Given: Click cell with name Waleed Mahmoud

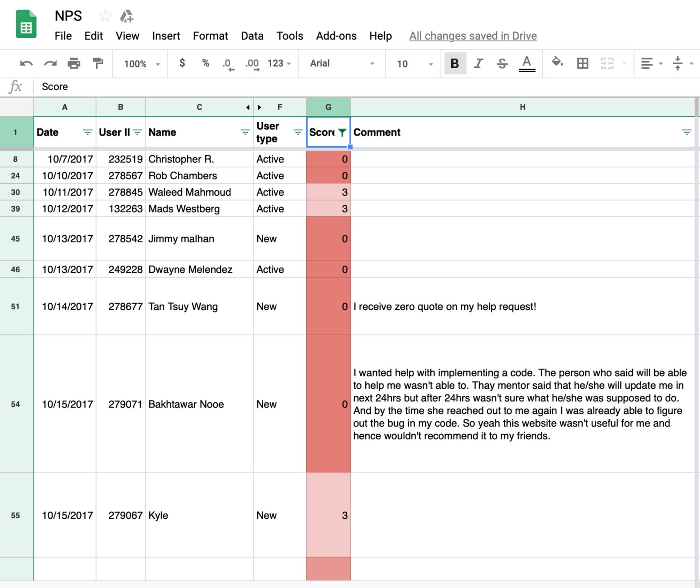Looking at the screenshot, I should click(x=199, y=192).
